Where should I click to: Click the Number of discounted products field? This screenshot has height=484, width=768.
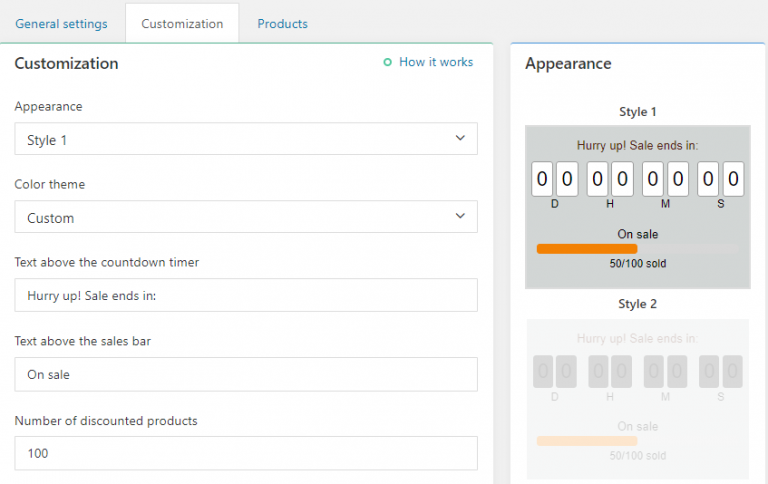(246, 453)
